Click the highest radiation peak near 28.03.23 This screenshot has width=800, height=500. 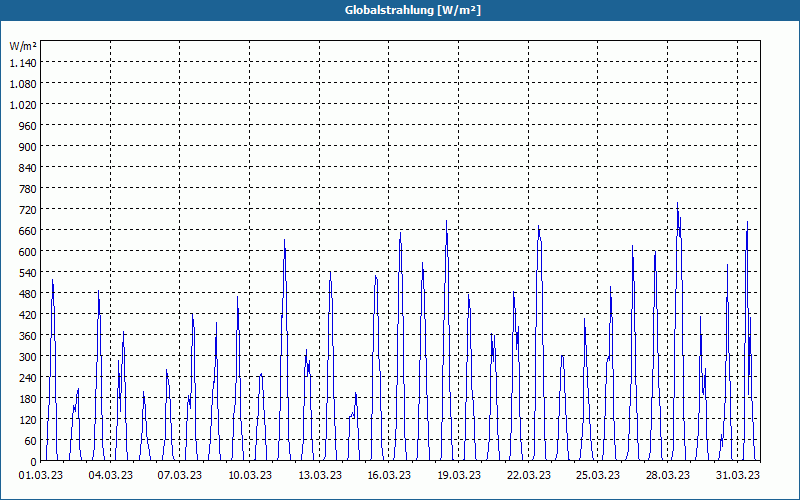tap(678, 203)
